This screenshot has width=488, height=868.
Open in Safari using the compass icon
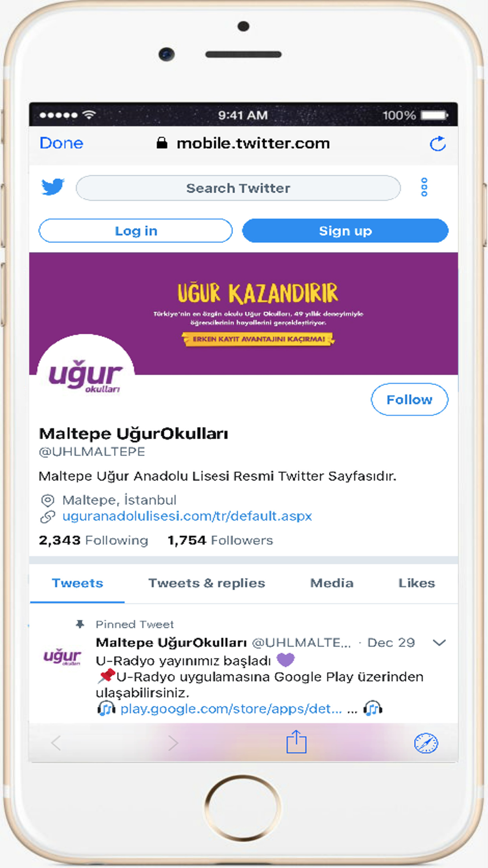pyautogui.click(x=426, y=743)
